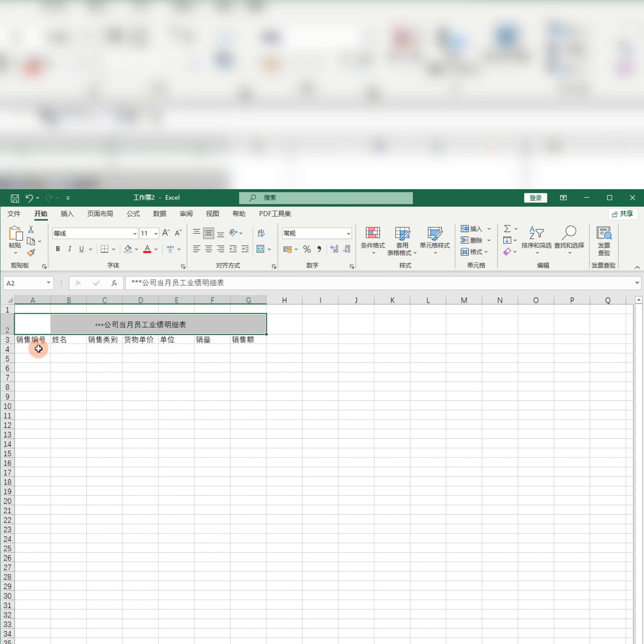Click the 共享 share button
Screen dimensions: 644x644
(623, 214)
